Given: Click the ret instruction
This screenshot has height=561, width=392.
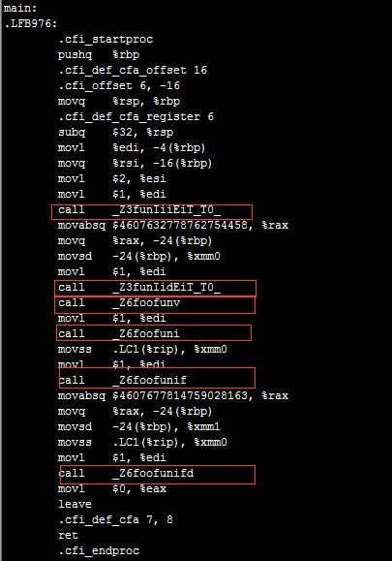Looking at the screenshot, I should click(68, 535).
